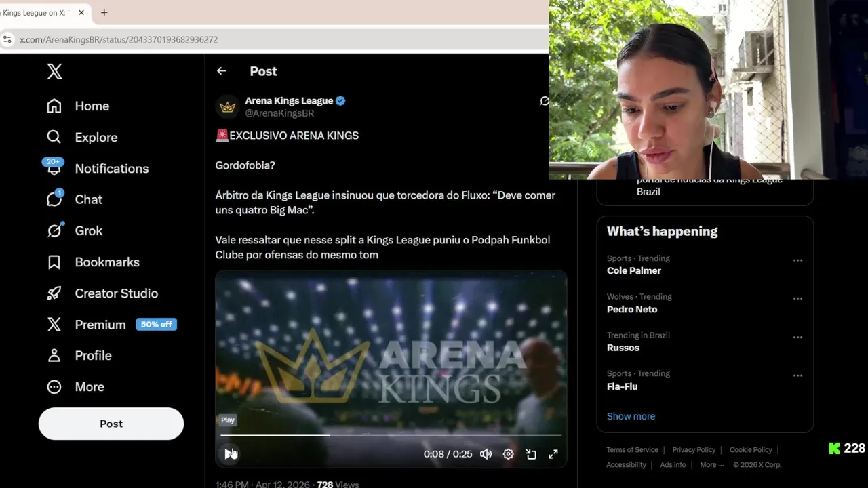This screenshot has width=868, height=488.
Task: Open Grok from the sidebar
Action: [75, 230]
